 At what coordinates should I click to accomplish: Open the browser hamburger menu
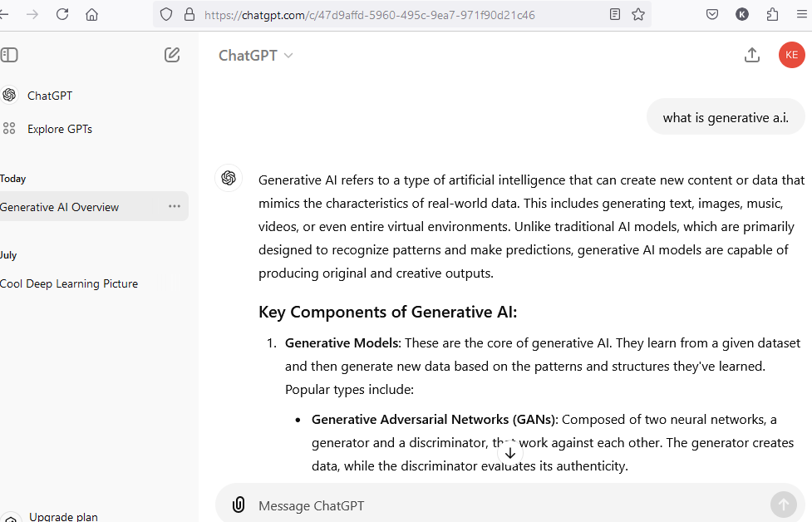pos(802,14)
